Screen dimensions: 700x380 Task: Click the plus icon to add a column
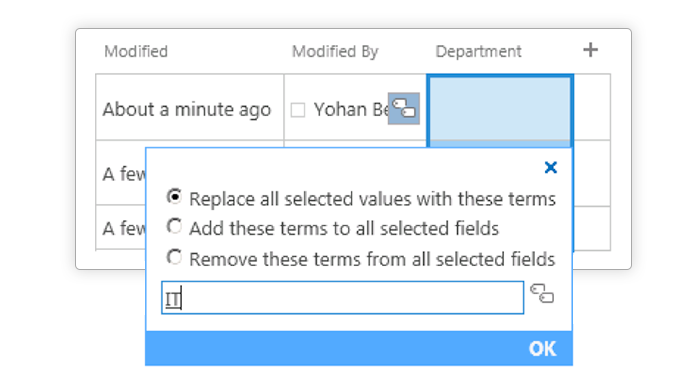tap(590, 50)
